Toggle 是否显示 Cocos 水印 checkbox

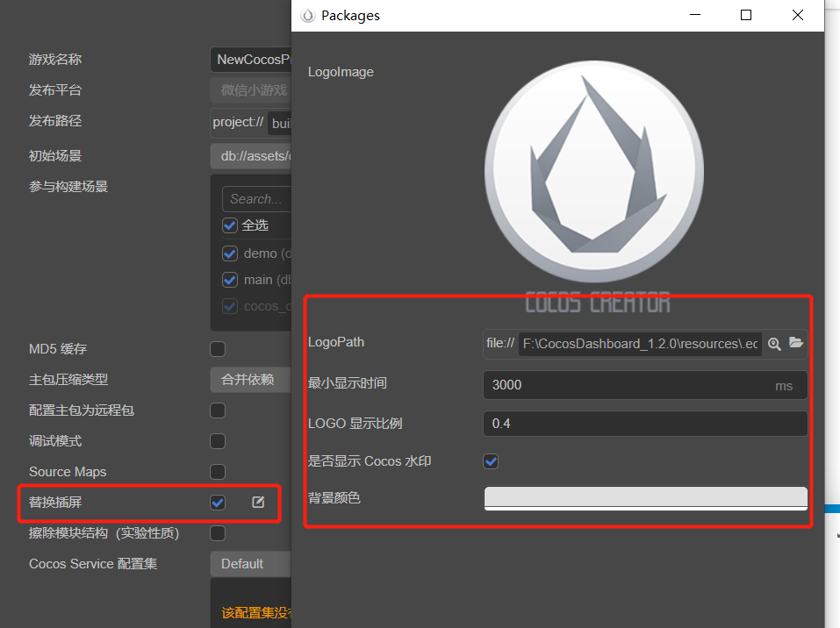click(x=491, y=461)
